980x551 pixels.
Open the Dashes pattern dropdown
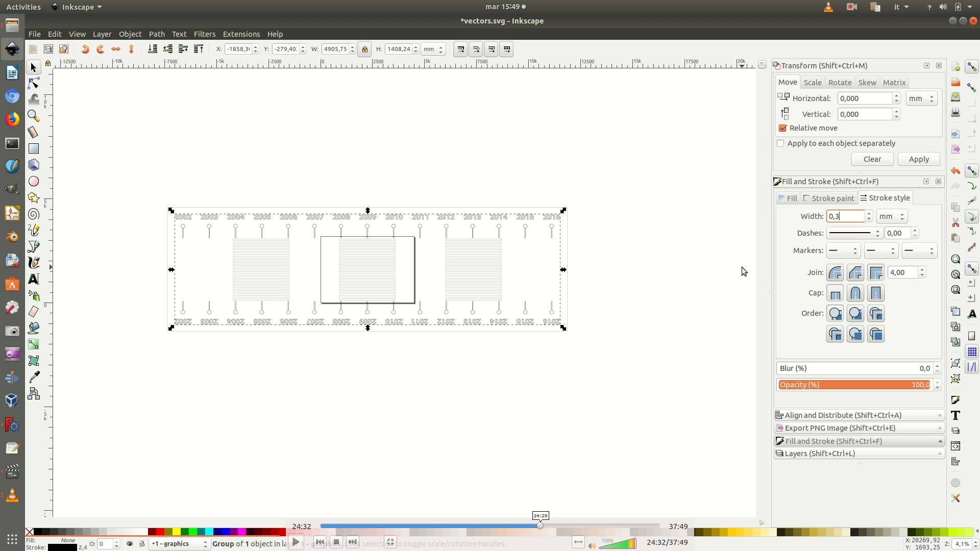854,233
